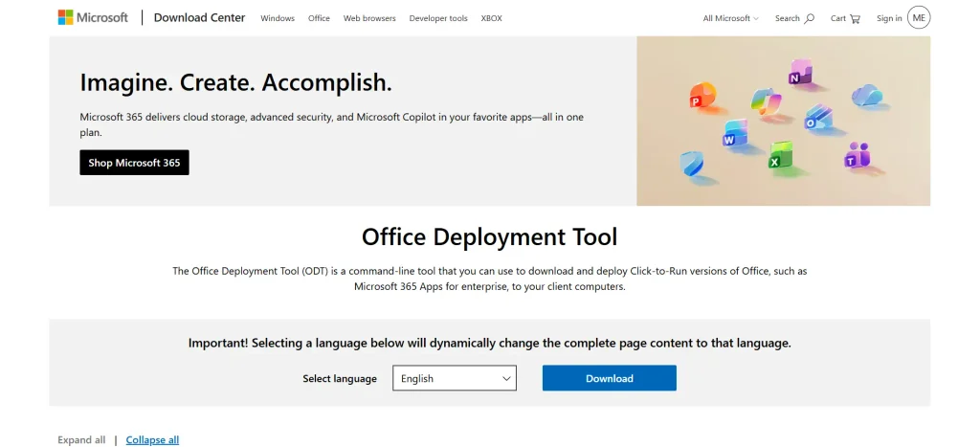Click the Sign in link
This screenshot has height=447, width=980.
(889, 19)
